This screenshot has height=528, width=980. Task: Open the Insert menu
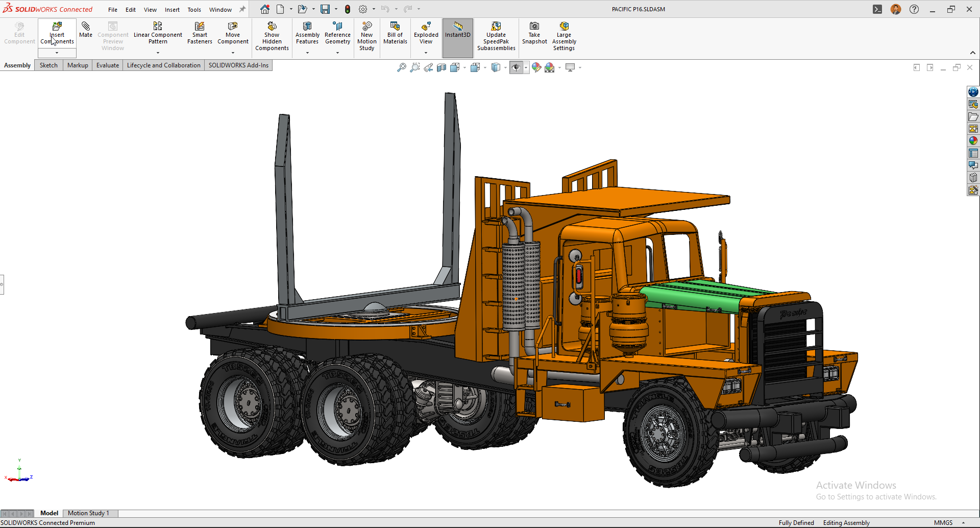pos(172,10)
